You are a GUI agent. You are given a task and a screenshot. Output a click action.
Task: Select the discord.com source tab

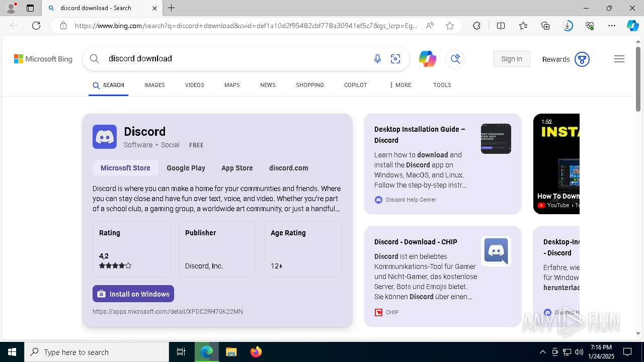pyautogui.click(x=289, y=168)
